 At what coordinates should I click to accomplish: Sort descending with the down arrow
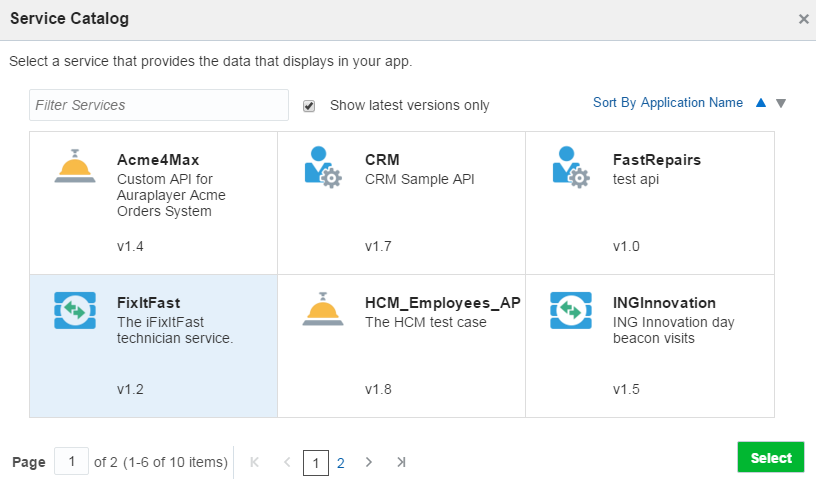pyautogui.click(x=781, y=103)
